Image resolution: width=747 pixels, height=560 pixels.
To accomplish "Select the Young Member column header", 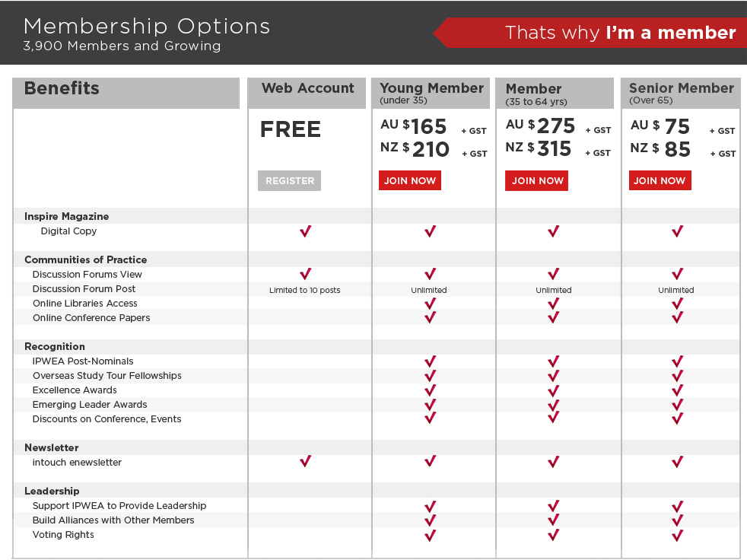I will point(431,93).
